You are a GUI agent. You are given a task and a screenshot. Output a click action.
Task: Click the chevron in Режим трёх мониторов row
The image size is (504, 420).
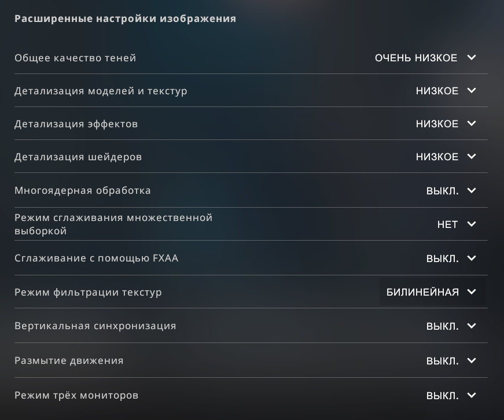(472, 396)
